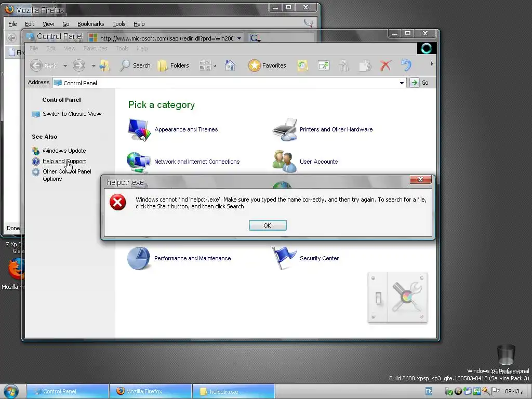
Task: Open Firefox Help menu
Action: pyautogui.click(x=139, y=24)
